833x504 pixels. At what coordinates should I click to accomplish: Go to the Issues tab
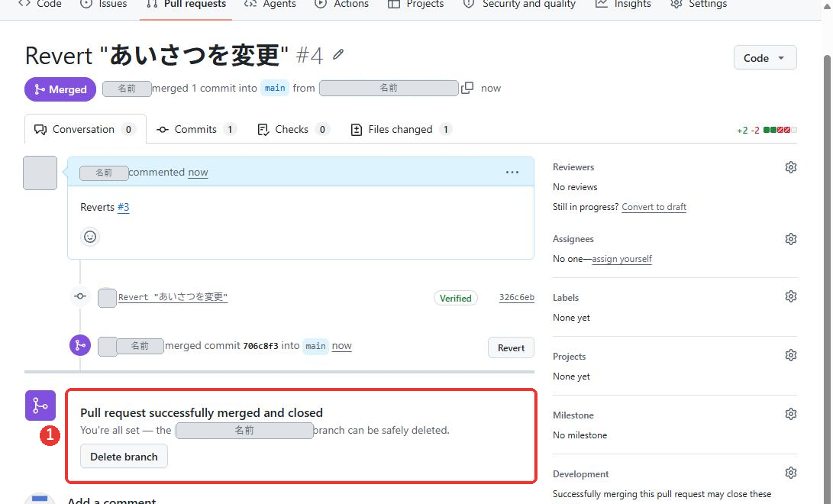(x=104, y=5)
